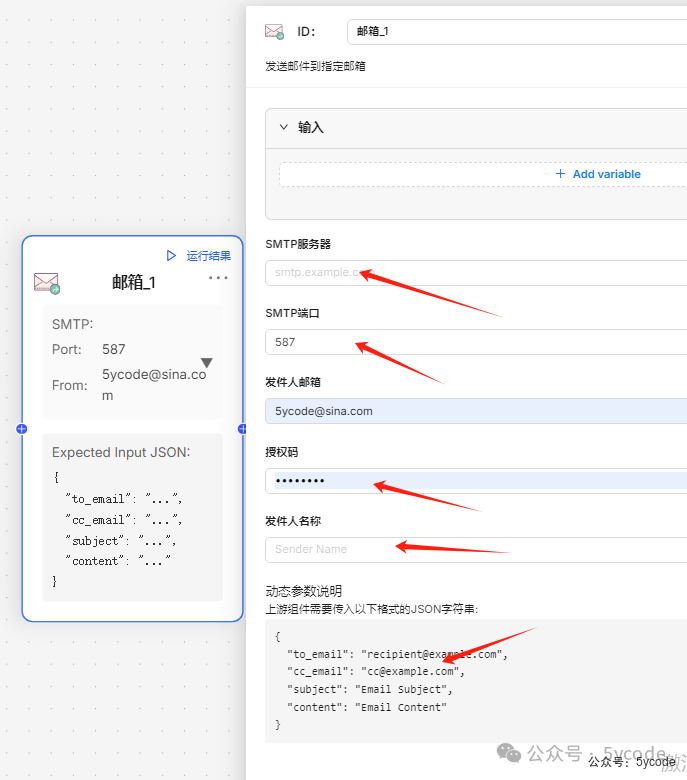Click the Port: 587 row on the node
687x780 pixels.
(89, 349)
